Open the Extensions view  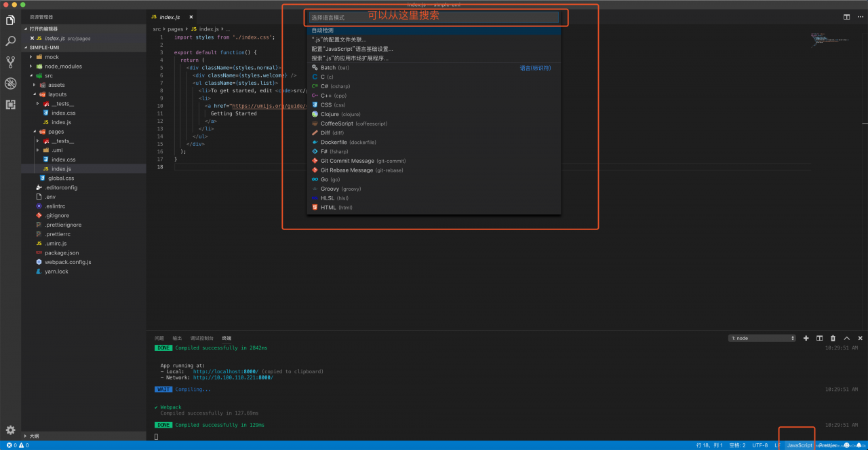(10, 105)
